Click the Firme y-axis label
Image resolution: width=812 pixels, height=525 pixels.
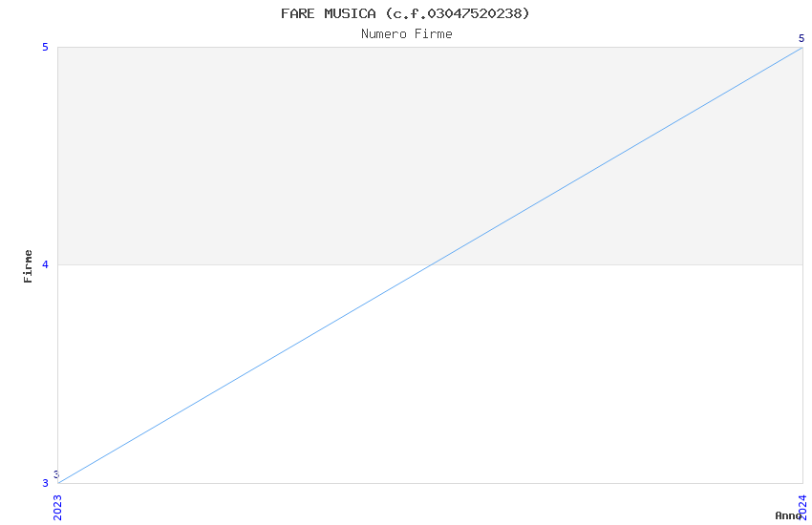tap(28, 266)
